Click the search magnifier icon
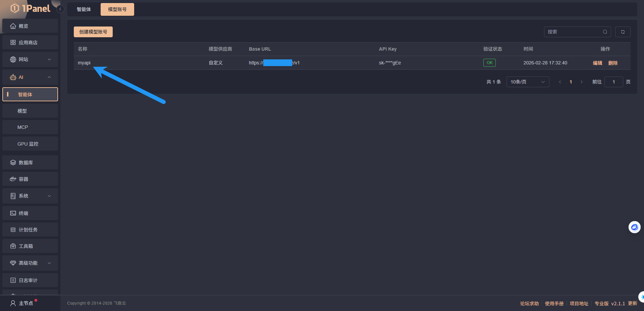The width and height of the screenshot is (644, 311). click(x=605, y=32)
